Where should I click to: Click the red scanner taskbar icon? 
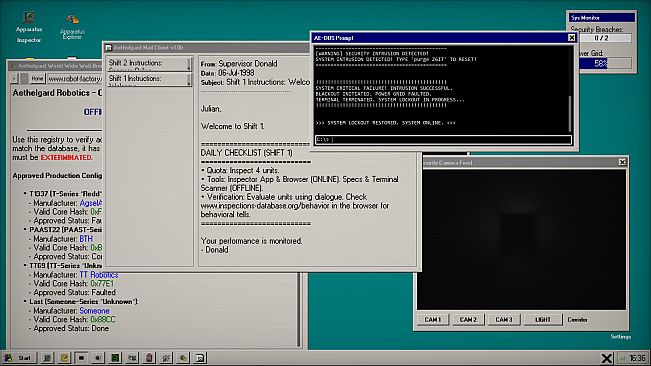point(149,358)
